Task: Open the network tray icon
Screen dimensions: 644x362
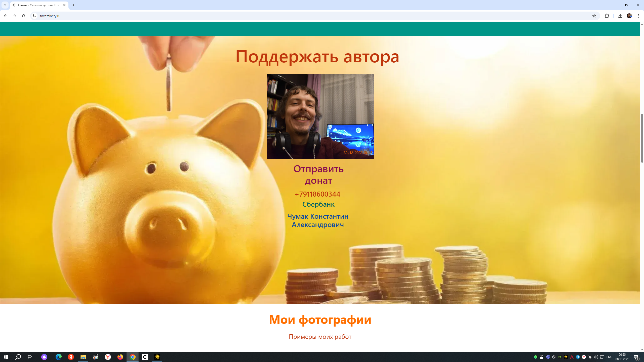Action: point(602,357)
